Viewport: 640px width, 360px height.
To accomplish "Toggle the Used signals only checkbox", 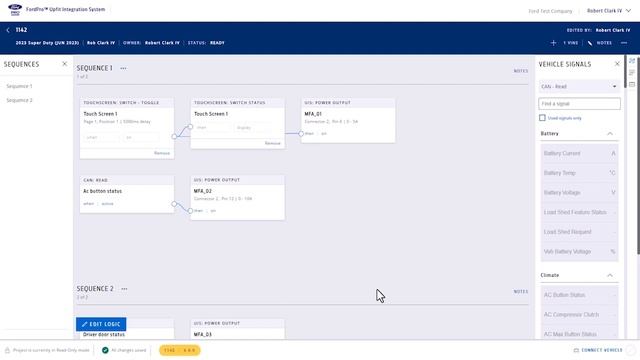I will click(542, 118).
